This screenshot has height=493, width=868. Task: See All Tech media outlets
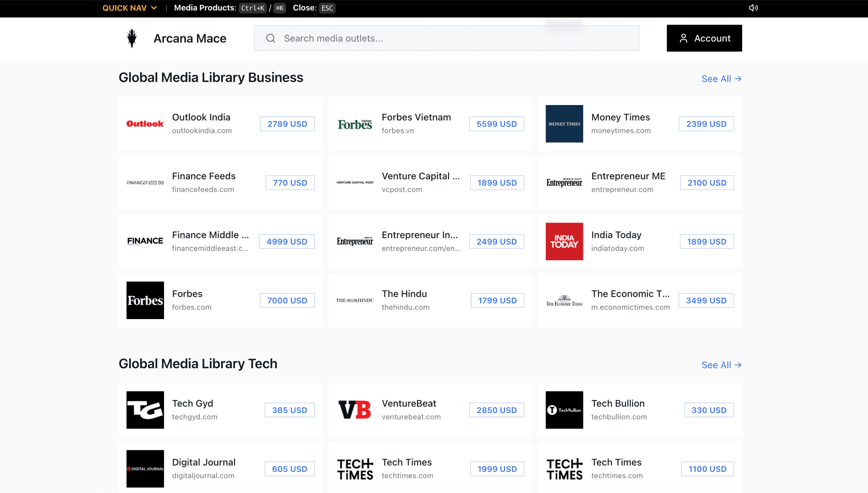pyautogui.click(x=721, y=365)
